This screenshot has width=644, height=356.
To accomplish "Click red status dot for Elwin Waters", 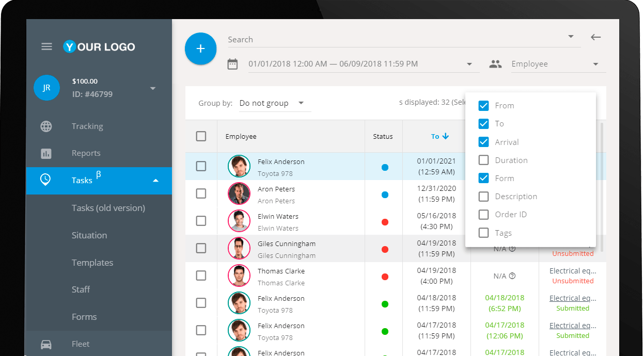I will [385, 222].
